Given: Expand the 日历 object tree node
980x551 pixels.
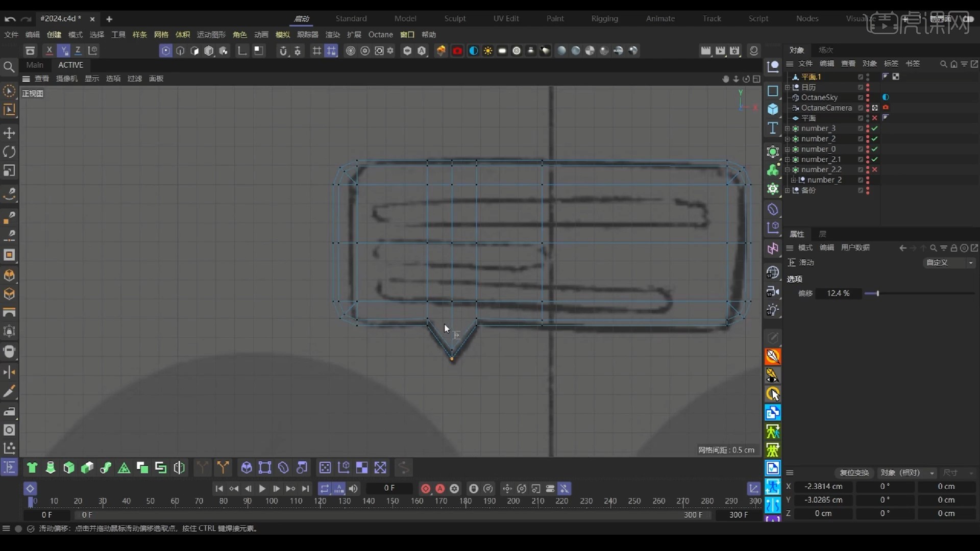Looking at the screenshot, I should tap(788, 87).
